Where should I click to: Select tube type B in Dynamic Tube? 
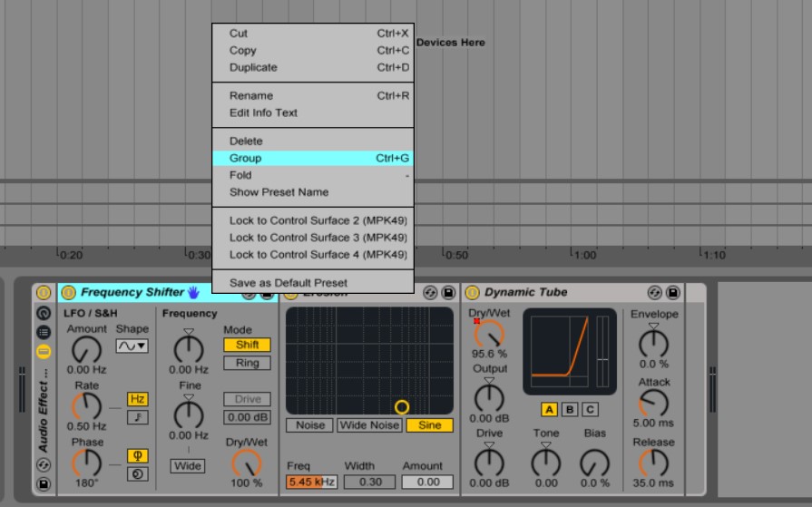[x=570, y=409]
